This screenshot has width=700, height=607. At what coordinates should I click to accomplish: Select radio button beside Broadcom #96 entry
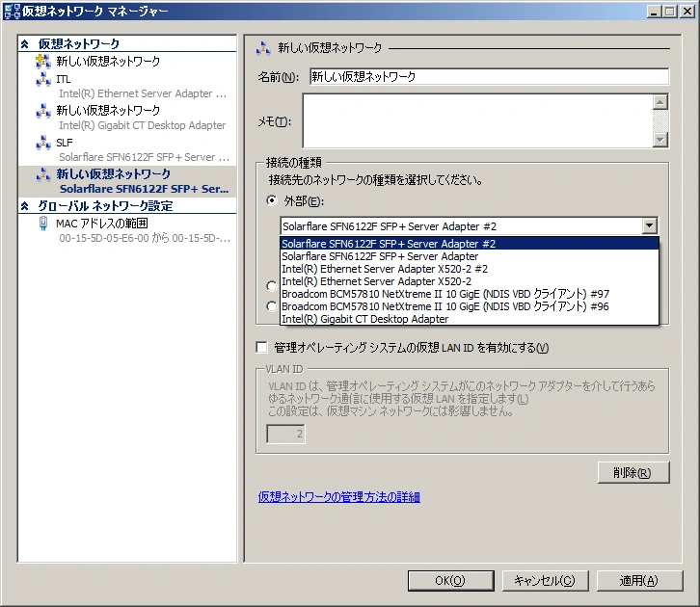[x=272, y=306]
